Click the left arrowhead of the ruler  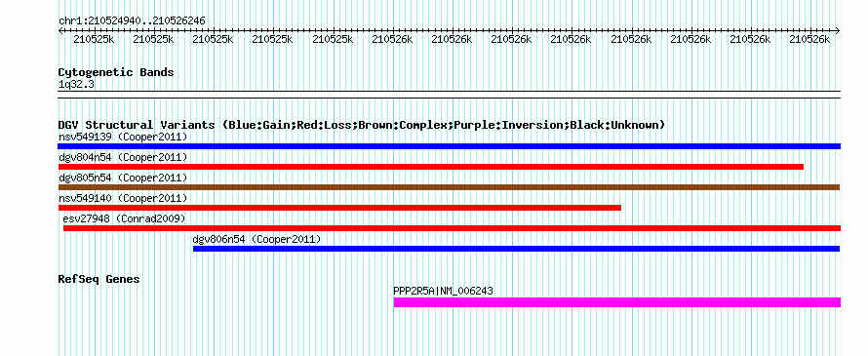coord(60,31)
